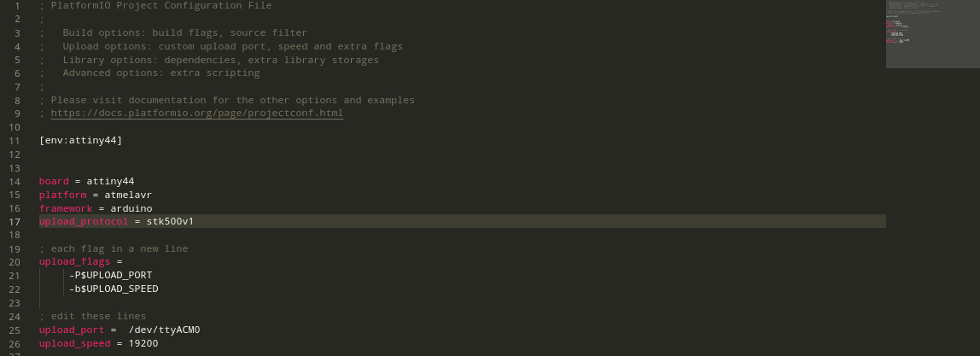This screenshot has height=356, width=980.
Task: Select line number 17 in gutter
Action: (15, 222)
